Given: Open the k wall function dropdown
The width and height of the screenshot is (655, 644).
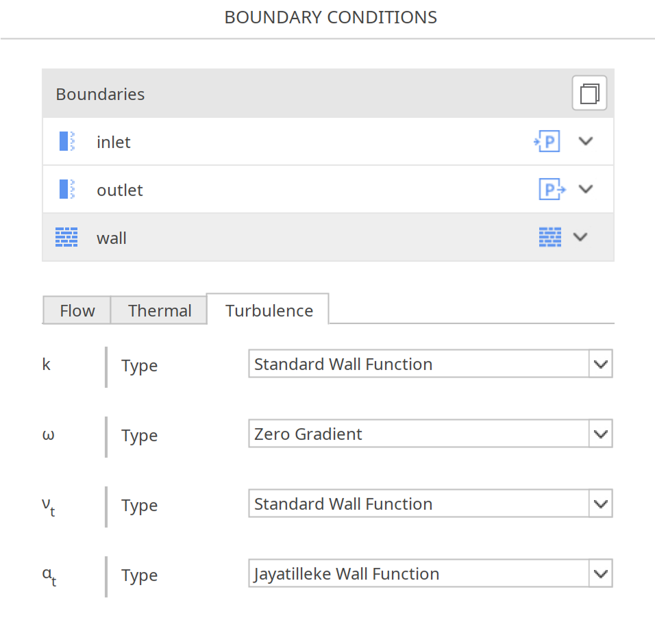Looking at the screenshot, I should point(601,364).
